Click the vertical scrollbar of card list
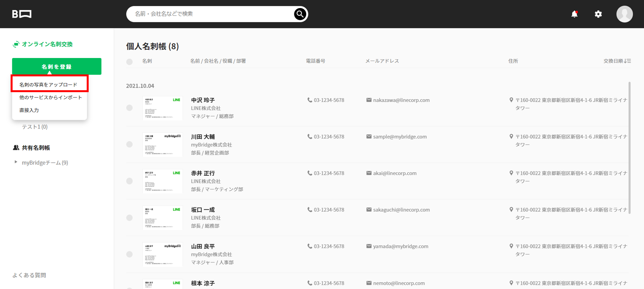The image size is (644, 289). pos(629,148)
